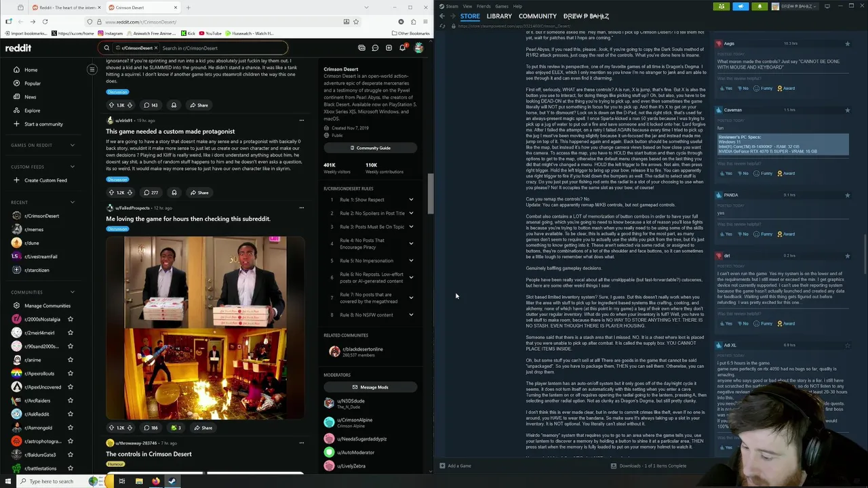Open Steam LIBRARY tab
Image resolution: width=868 pixels, height=488 pixels.
click(499, 16)
